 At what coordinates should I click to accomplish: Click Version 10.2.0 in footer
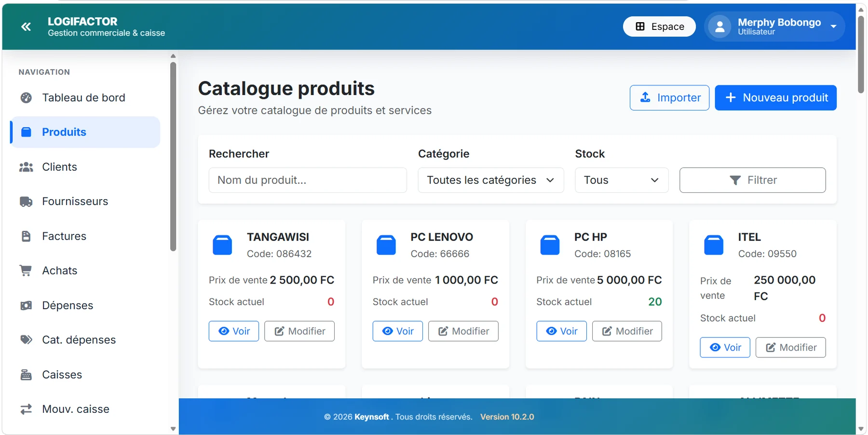click(x=507, y=417)
